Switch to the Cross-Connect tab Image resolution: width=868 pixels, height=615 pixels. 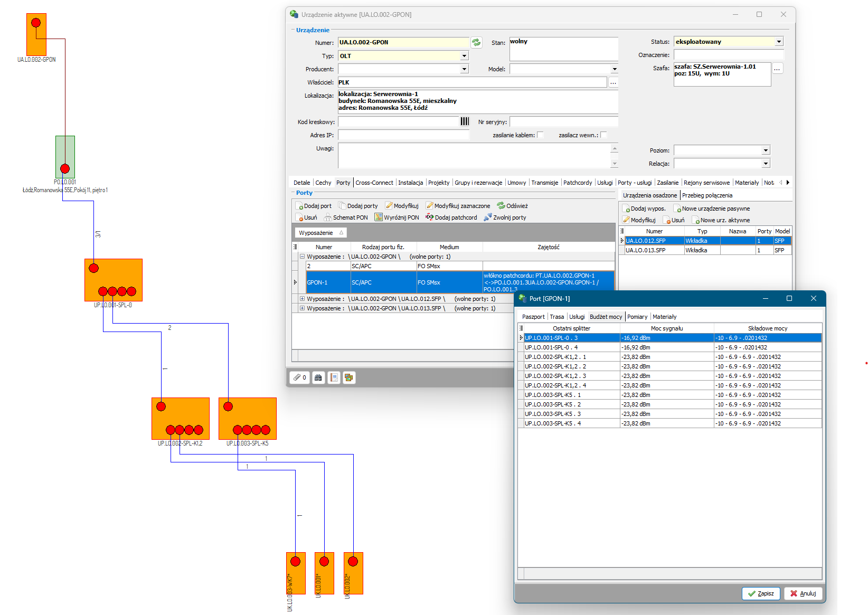pos(374,183)
